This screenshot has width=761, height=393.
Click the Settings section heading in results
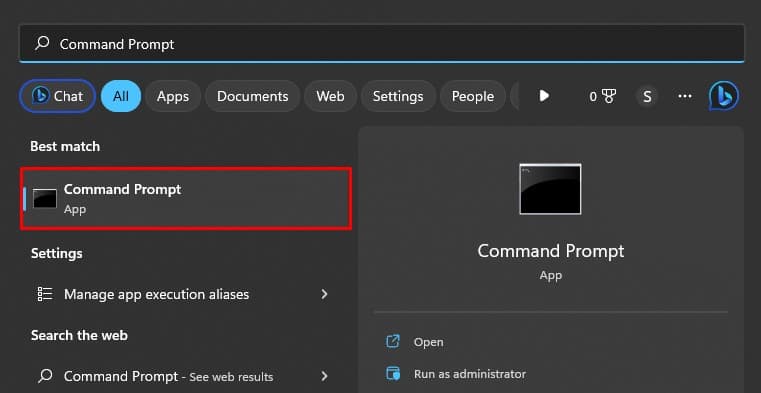(56, 253)
